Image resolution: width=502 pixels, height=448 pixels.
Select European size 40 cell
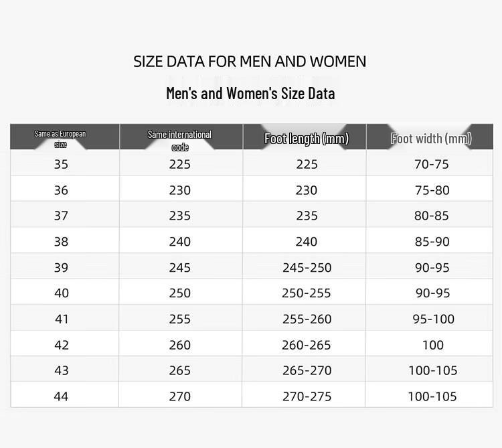click(62, 293)
